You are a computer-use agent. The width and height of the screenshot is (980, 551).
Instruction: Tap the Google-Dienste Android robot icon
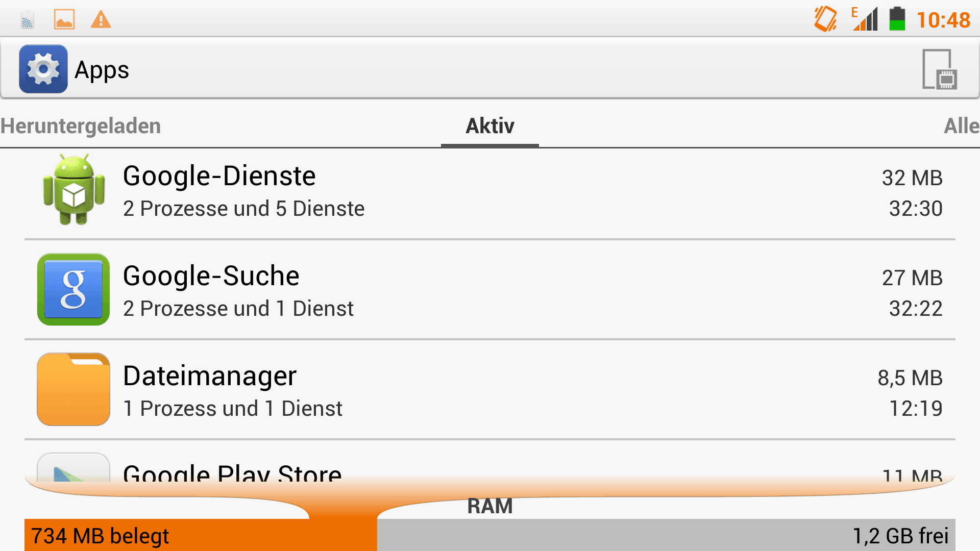[74, 190]
